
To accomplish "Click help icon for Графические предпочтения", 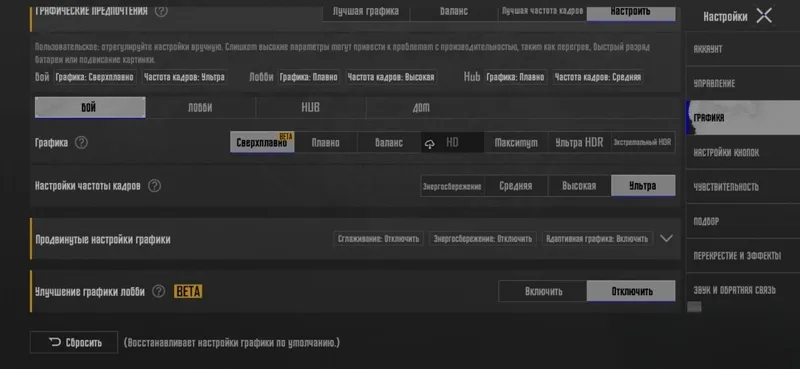I will tap(161, 11).
